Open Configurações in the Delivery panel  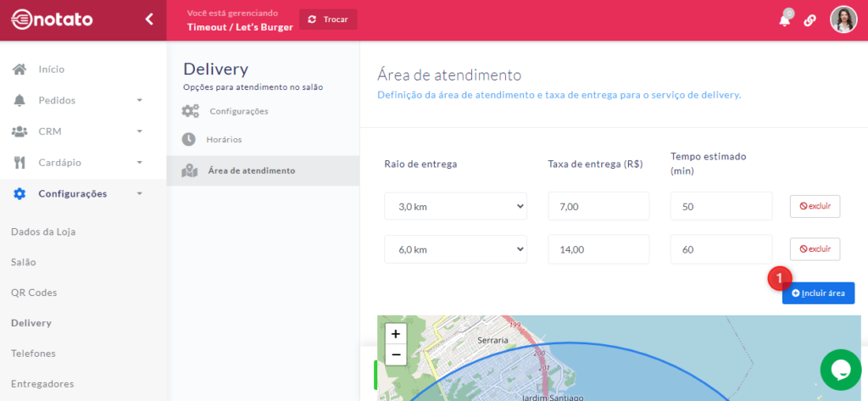(238, 111)
